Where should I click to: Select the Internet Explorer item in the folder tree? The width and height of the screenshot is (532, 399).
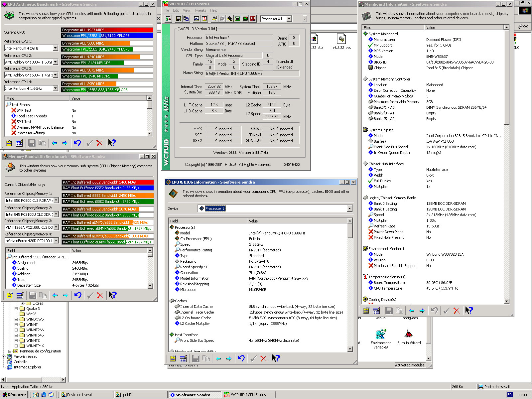pyautogui.click(x=27, y=367)
